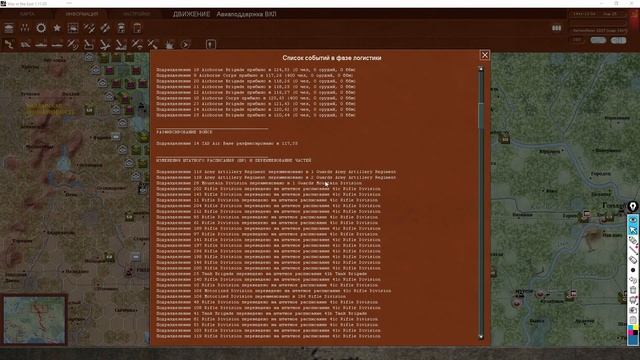Viewport: 640px width, 360px height.
Task: Select the sixth icon in lower toolbar row
Action: point(89,44)
